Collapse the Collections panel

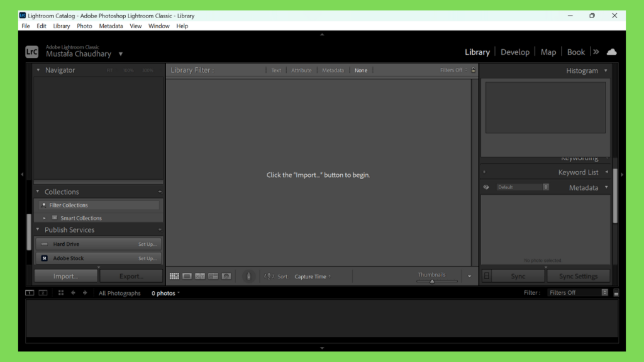38,191
